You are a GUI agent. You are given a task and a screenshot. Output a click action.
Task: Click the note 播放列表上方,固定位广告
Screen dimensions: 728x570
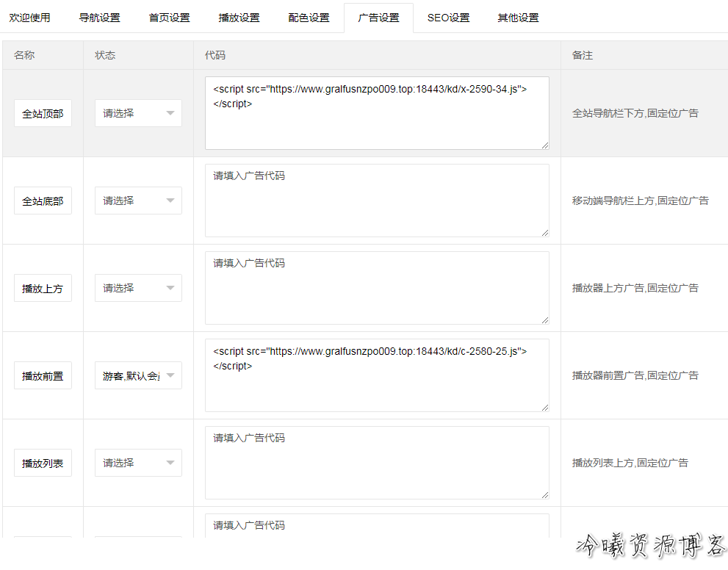pyautogui.click(x=630, y=463)
